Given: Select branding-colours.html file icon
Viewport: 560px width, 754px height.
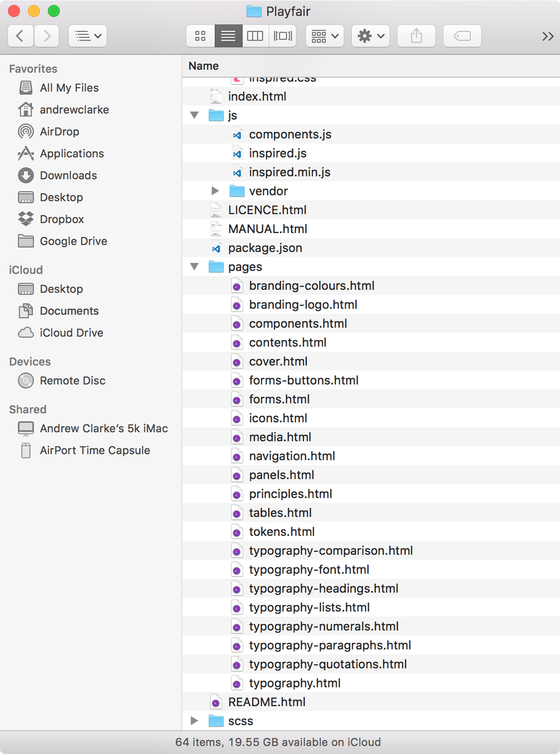Looking at the screenshot, I should coord(237,286).
